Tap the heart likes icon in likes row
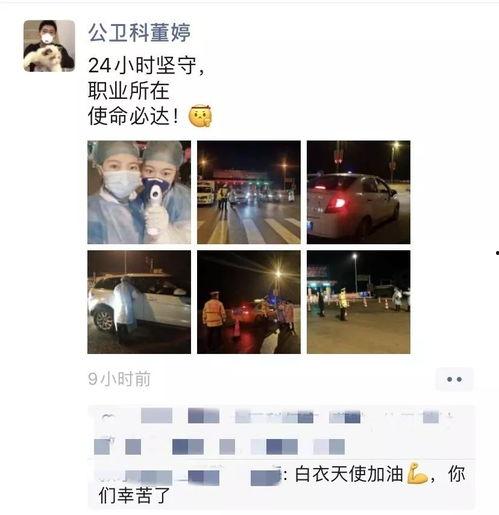 tap(107, 417)
